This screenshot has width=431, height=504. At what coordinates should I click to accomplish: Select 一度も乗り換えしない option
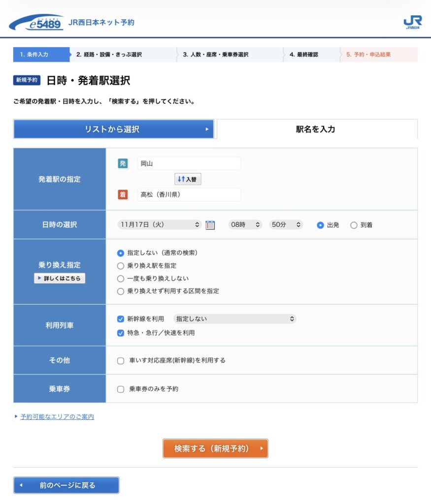121,279
